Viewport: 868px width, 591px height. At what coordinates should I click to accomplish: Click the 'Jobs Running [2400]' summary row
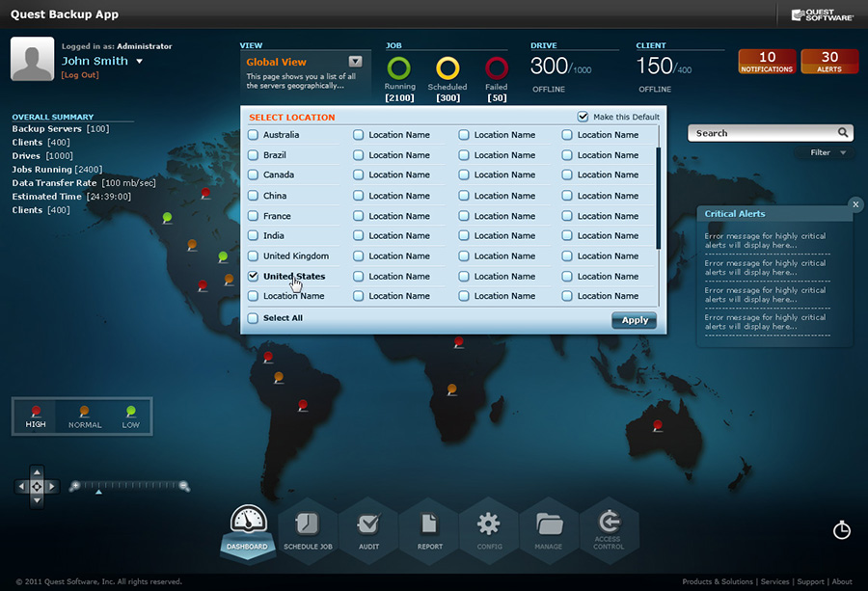(57, 170)
